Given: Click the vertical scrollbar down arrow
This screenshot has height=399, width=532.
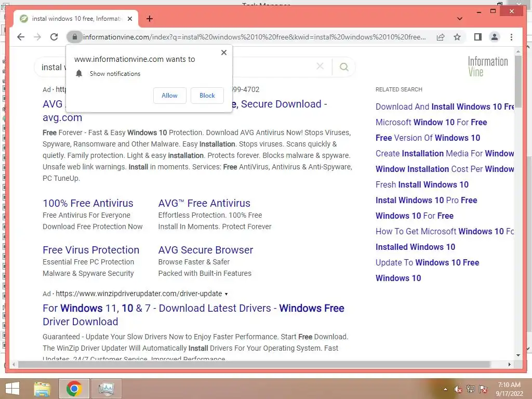Looking at the screenshot, I should [518, 355].
